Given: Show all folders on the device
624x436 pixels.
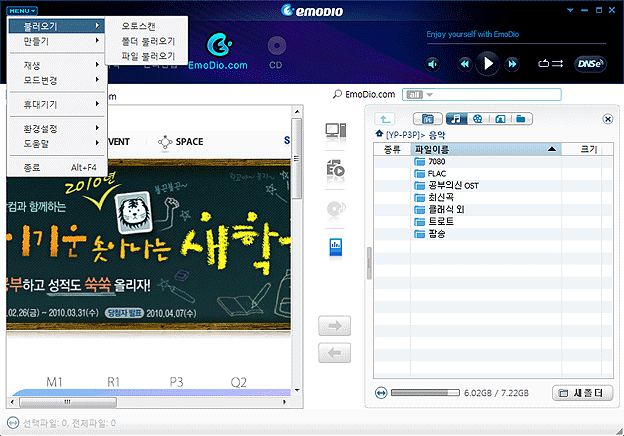Looking at the screenshot, I should [521, 119].
